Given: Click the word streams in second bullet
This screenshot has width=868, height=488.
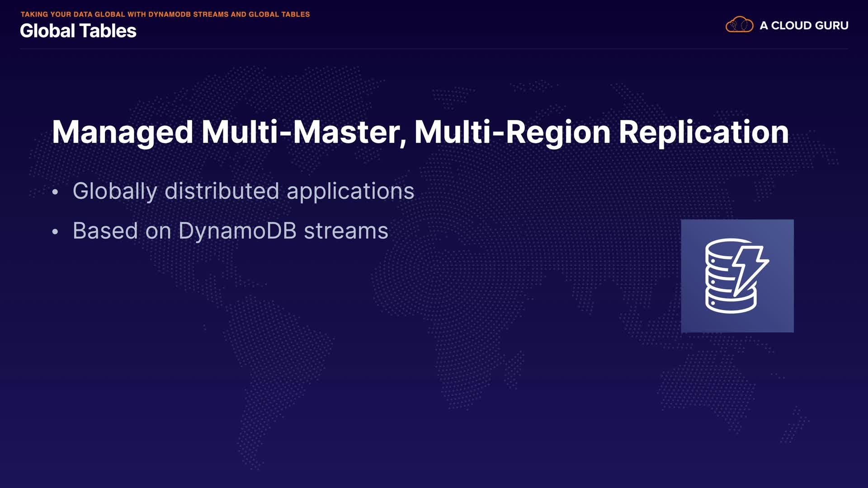Looking at the screenshot, I should click(x=346, y=231).
